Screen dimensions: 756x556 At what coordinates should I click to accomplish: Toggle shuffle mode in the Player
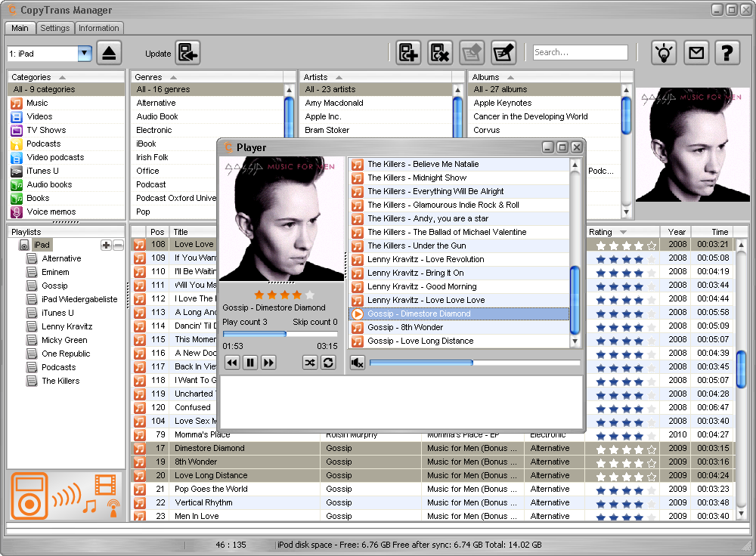pos(310,363)
